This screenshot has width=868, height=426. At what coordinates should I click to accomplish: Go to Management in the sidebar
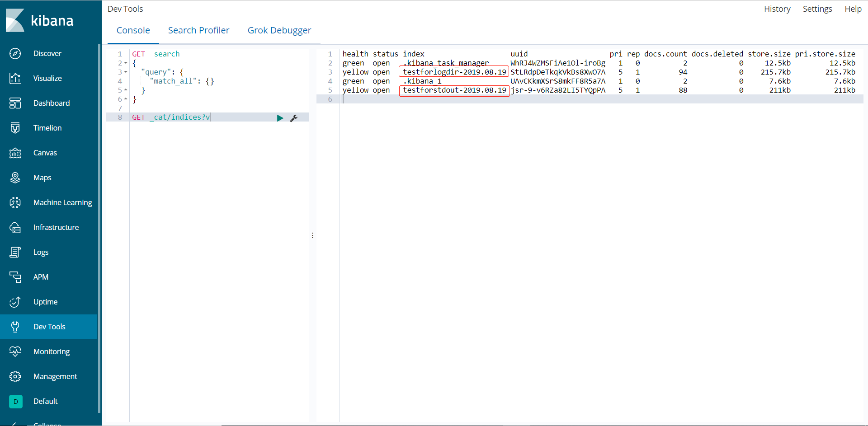click(x=55, y=376)
